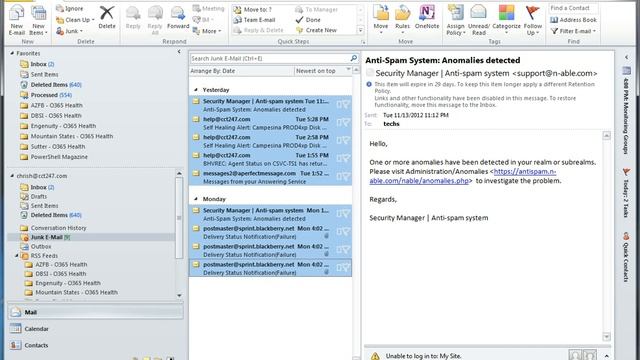Forward the selected message
This screenshot has height=360, width=640.
pyautogui.click(x=178, y=18)
